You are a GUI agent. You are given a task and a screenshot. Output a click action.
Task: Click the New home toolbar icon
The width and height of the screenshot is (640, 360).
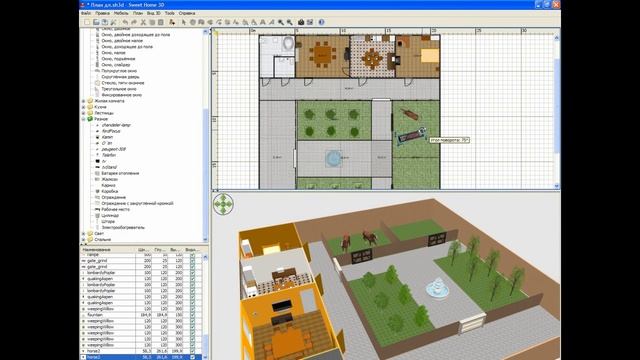coord(87,22)
